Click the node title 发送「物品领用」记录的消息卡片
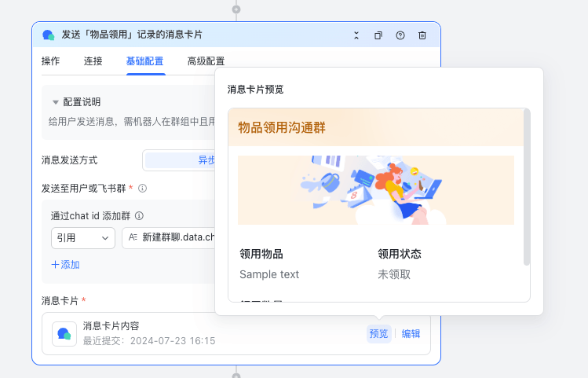 132,35
